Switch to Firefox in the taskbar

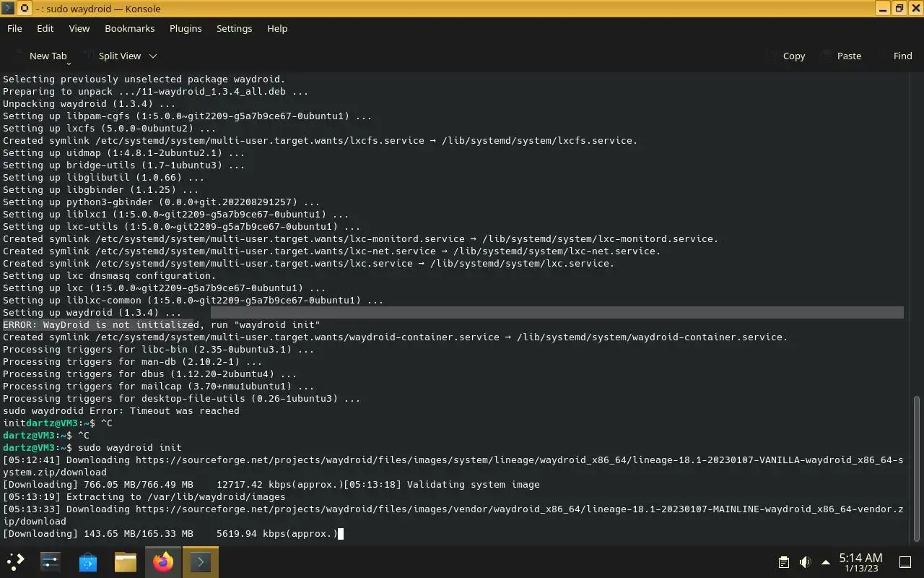(163, 561)
